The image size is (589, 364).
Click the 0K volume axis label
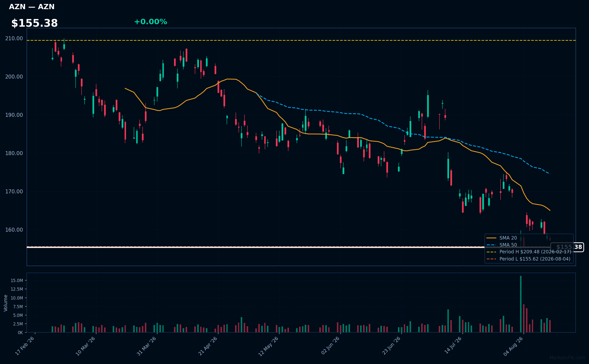coord(20,333)
